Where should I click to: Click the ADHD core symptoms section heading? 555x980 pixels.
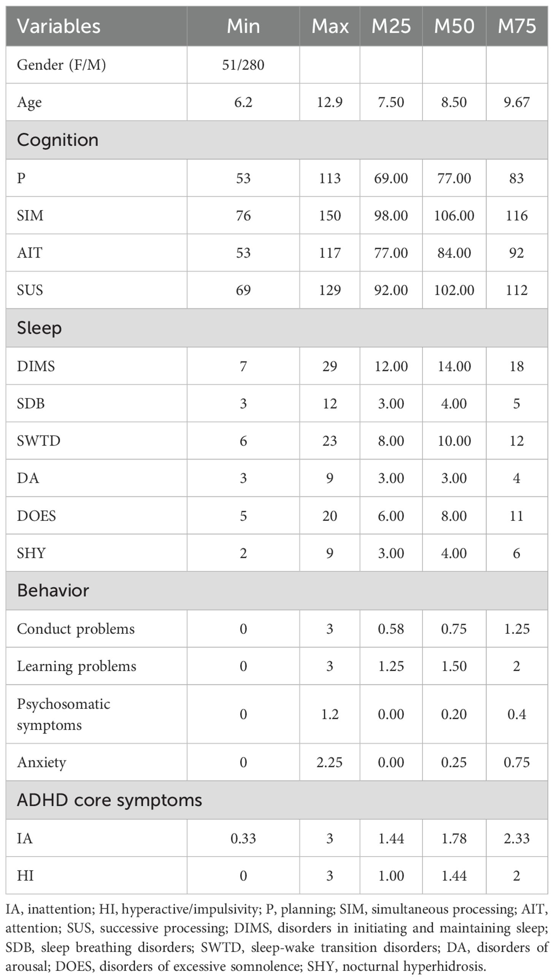pyautogui.click(x=109, y=800)
